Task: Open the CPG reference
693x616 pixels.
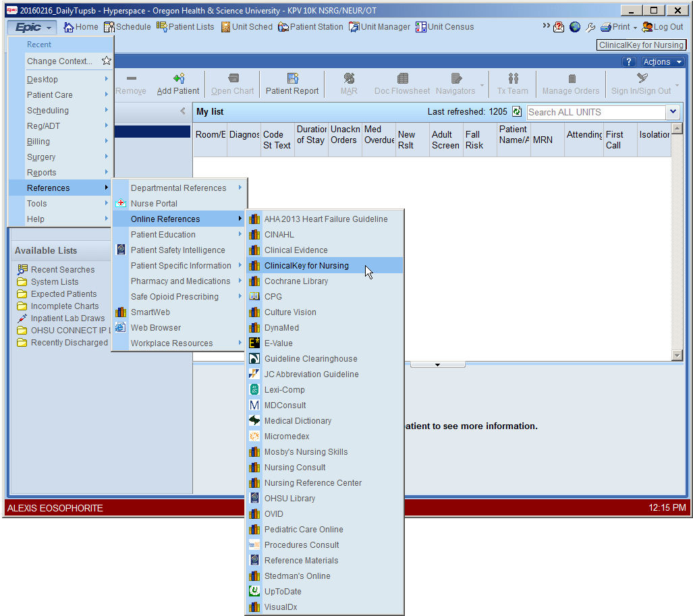Action: tap(325, 297)
